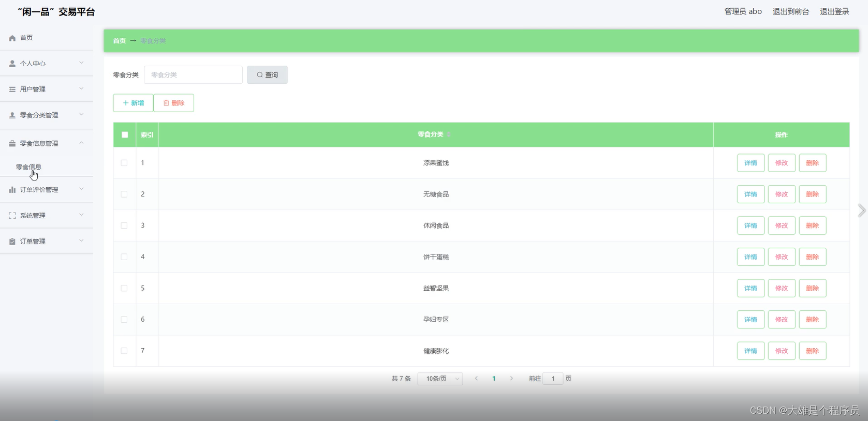The height and width of the screenshot is (421, 868).
Task: Open the 零食信息 submenu item
Action: (x=28, y=167)
